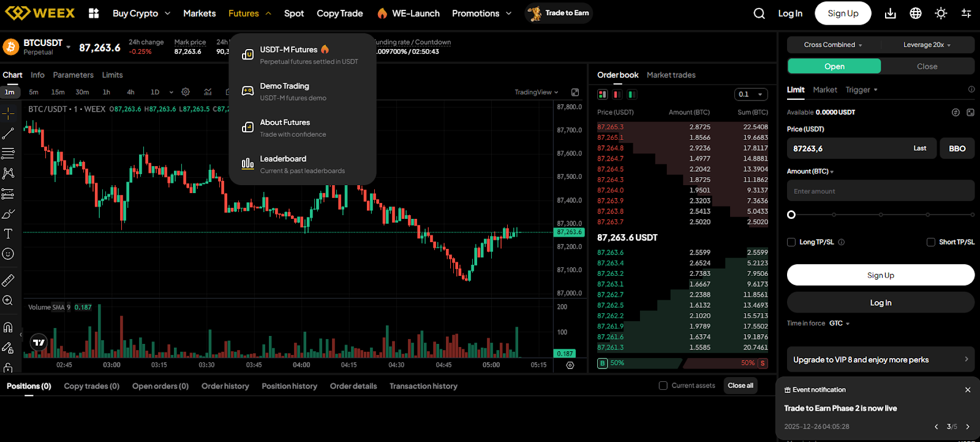Open the language globe icon

[x=916, y=13]
